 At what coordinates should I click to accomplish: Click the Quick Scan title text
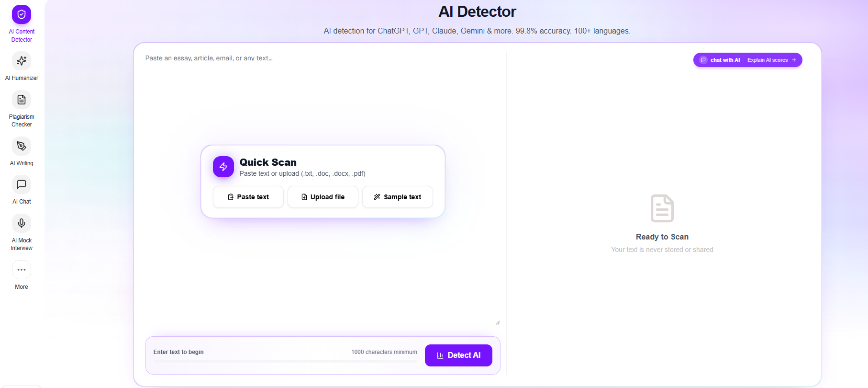tap(268, 162)
